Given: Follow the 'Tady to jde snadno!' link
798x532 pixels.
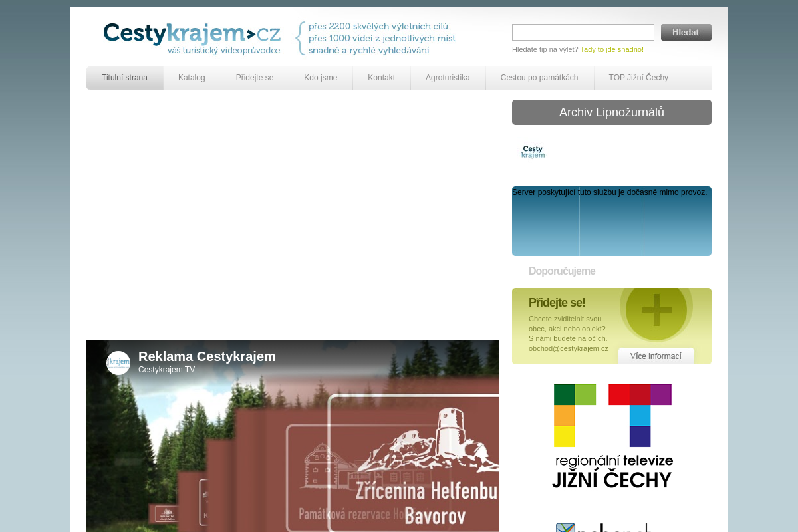Looking at the screenshot, I should tap(612, 49).
